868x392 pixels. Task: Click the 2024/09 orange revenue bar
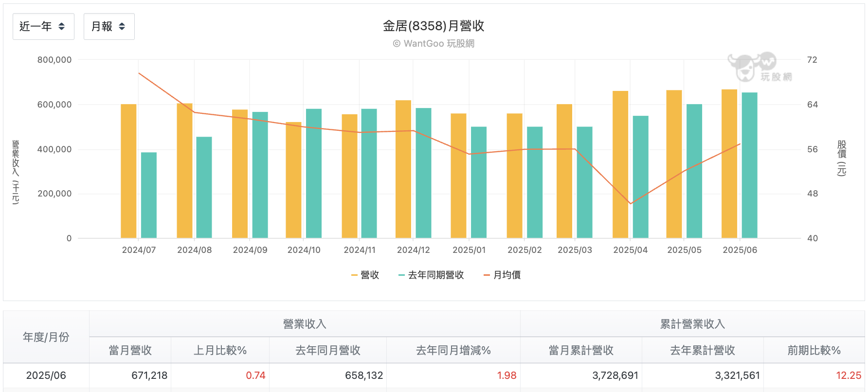240,174
